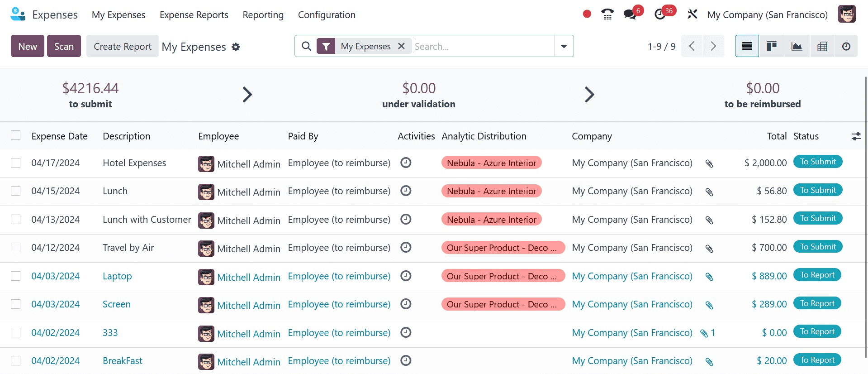Select the Screen row checkbox
The width and height of the screenshot is (868, 374).
pyautogui.click(x=16, y=304)
